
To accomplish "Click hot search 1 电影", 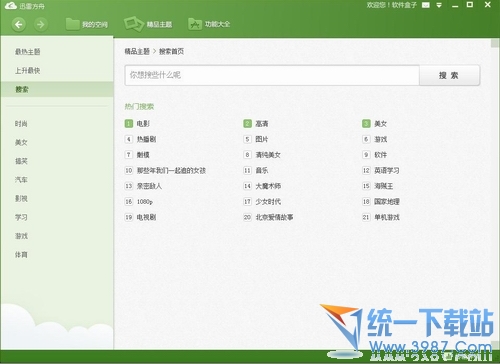I will [137, 124].
